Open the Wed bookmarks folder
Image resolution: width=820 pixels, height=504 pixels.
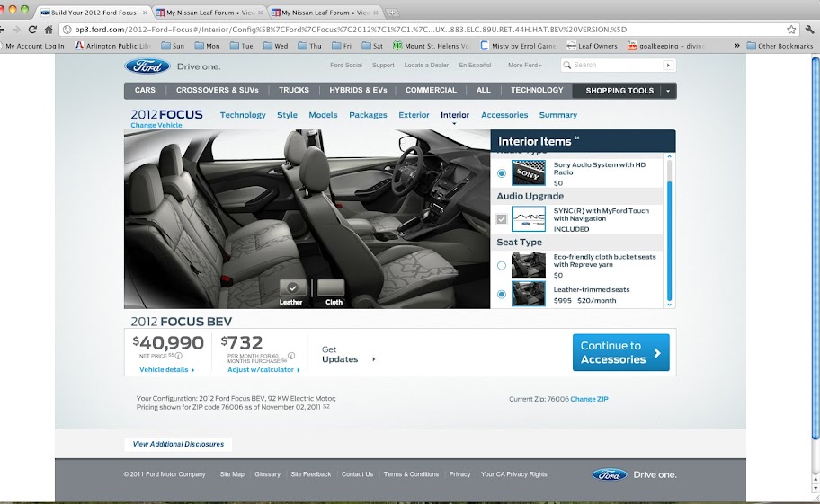pyautogui.click(x=276, y=46)
